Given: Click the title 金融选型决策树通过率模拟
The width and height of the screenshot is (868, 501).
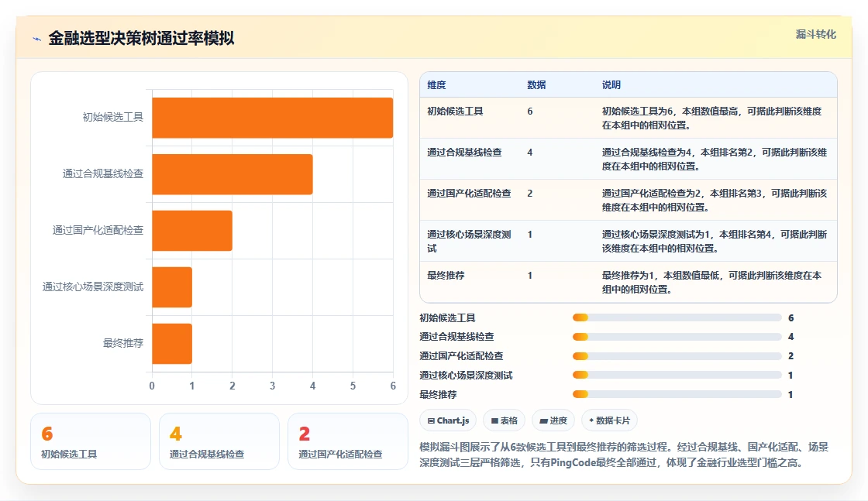Looking at the screenshot, I should [x=141, y=38].
